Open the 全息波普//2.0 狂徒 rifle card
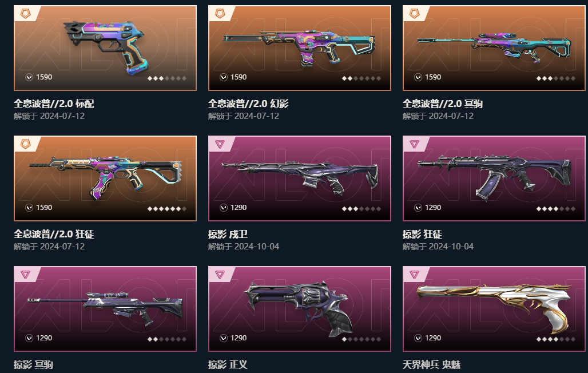Viewport: 588px width, 373px height. click(x=105, y=178)
